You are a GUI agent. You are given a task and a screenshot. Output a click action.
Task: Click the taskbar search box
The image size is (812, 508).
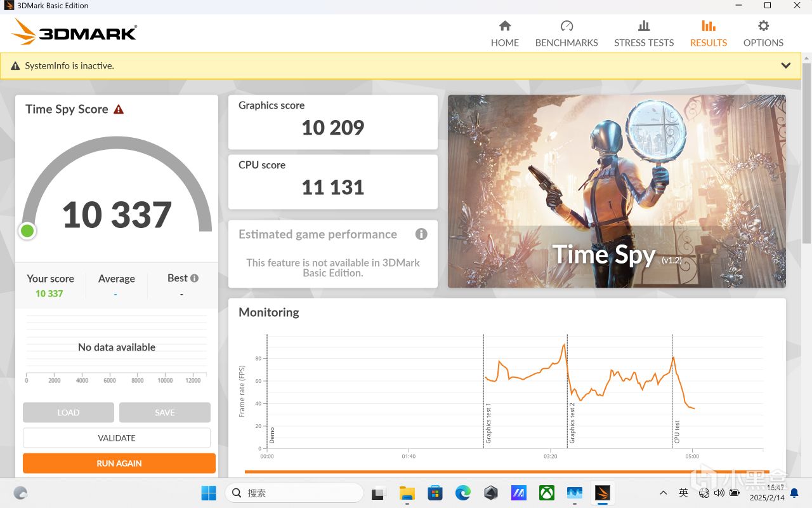(x=294, y=493)
